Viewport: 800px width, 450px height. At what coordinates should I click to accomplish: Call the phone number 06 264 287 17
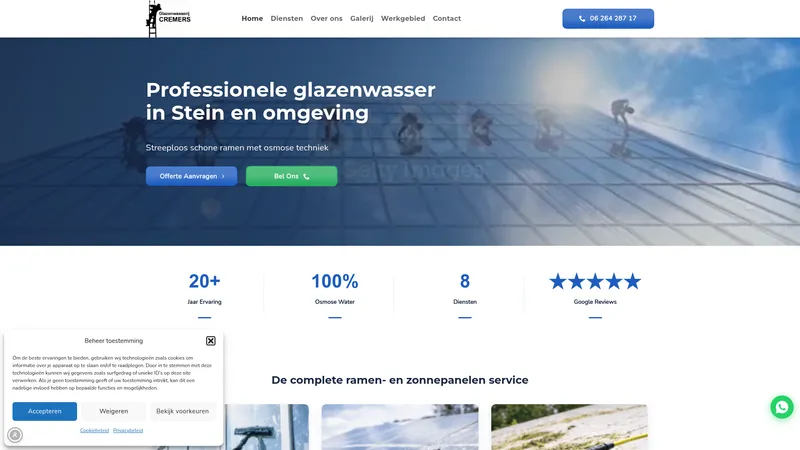(x=608, y=18)
